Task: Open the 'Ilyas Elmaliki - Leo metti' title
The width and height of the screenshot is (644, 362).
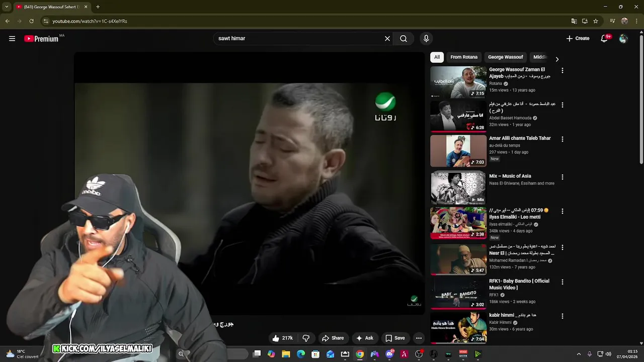Action: (x=520, y=214)
